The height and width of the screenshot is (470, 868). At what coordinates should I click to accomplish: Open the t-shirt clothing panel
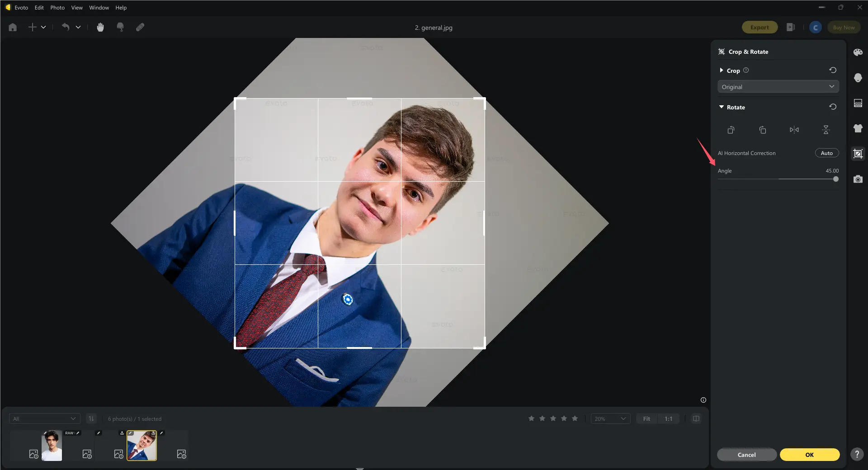tap(858, 128)
